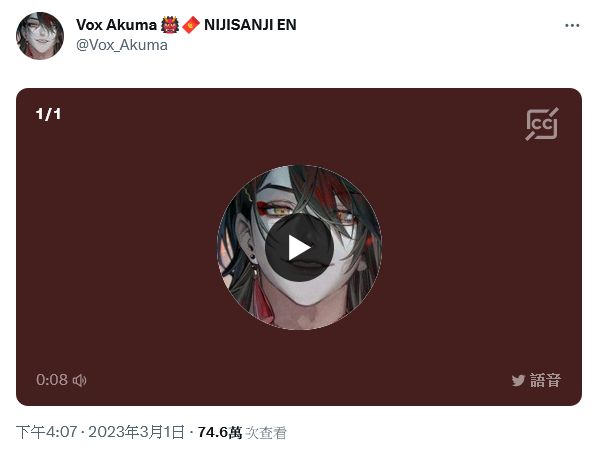598x456 pixels.
Task: Open the three-dot more options menu
Action: 572,26
